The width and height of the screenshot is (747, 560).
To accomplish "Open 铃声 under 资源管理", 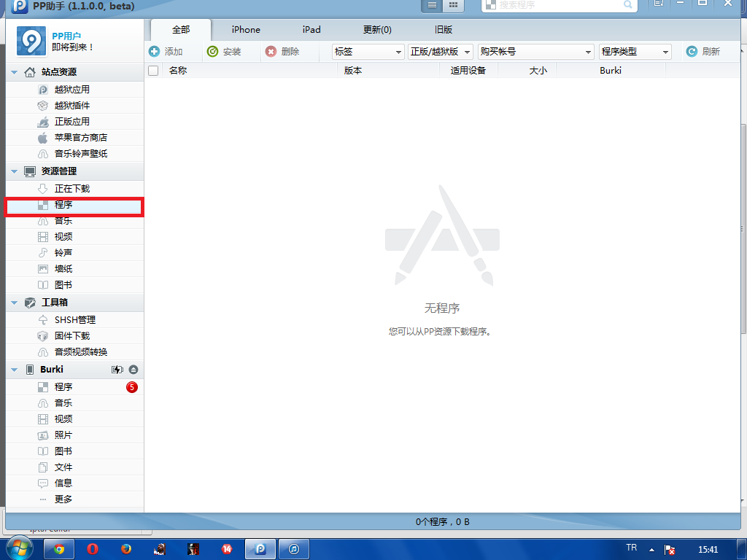I will [x=74, y=253].
